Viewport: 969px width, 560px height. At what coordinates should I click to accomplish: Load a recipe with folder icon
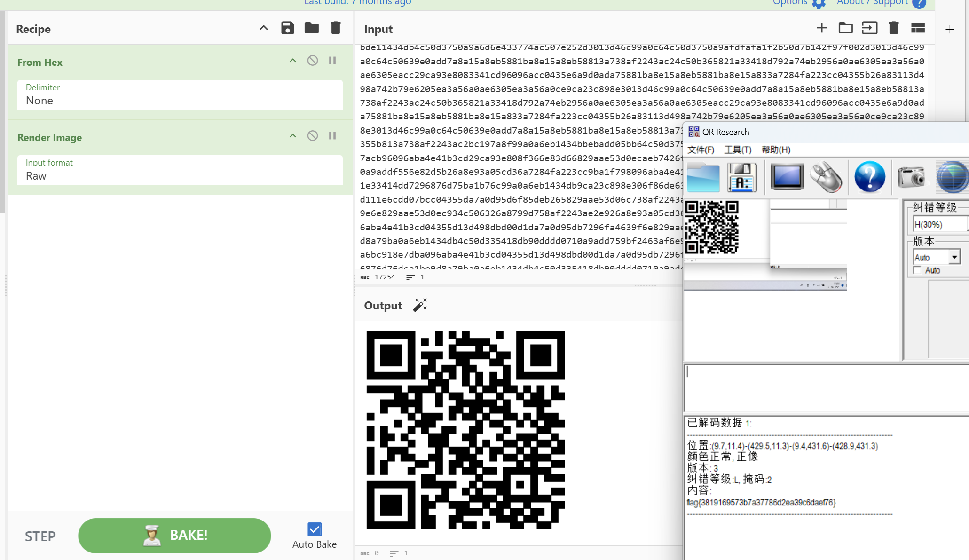(312, 28)
